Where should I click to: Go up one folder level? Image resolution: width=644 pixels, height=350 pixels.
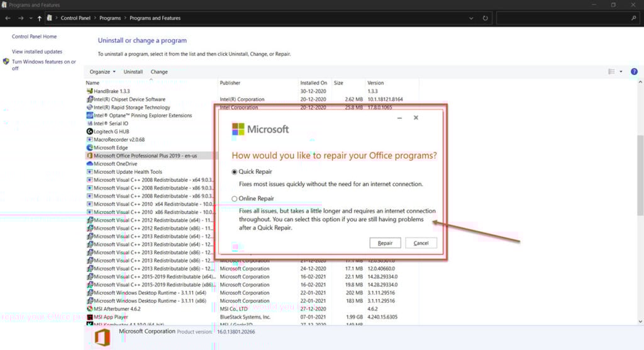point(40,18)
